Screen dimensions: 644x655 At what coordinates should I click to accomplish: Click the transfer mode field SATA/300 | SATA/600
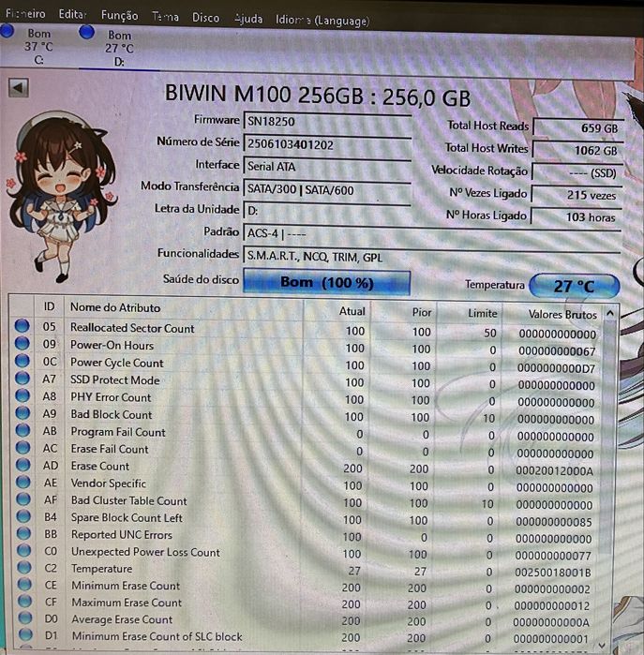pyautogui.click(x=327, y=189)
